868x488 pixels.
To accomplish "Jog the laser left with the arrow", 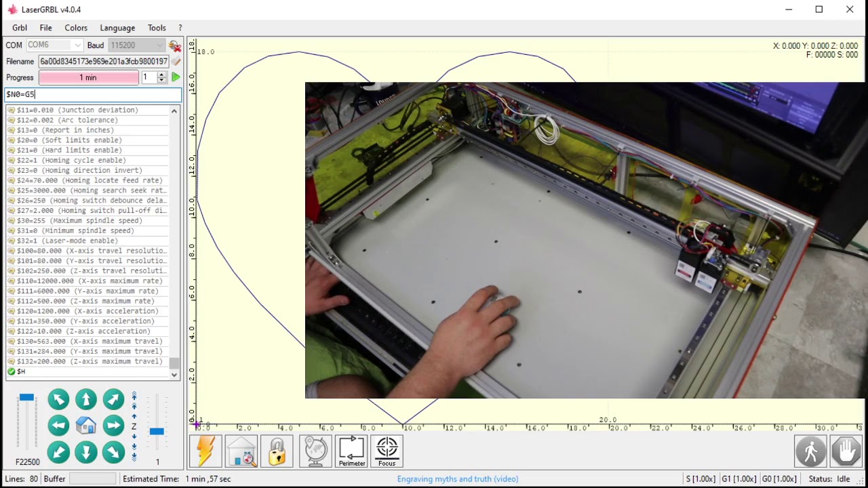I will tap(58, 426).
